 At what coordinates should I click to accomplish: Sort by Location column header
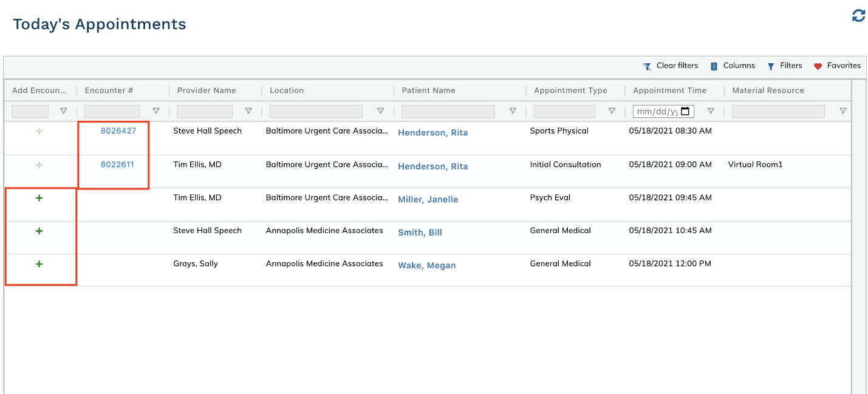click(x=287, y=90)
